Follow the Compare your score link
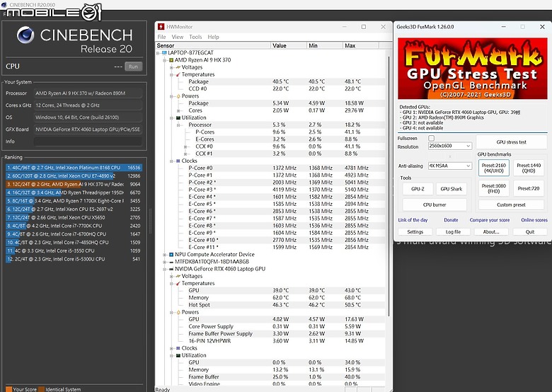Screen dimensions: 552x392 (489, 220)
